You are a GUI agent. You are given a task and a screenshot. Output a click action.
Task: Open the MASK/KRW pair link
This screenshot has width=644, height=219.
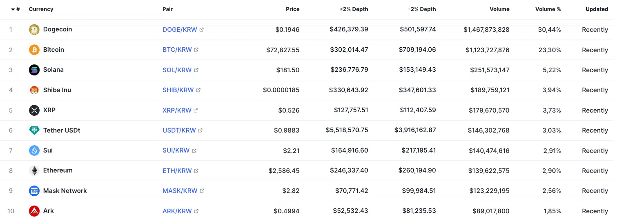pyautogui.click(x=180, y=191)
